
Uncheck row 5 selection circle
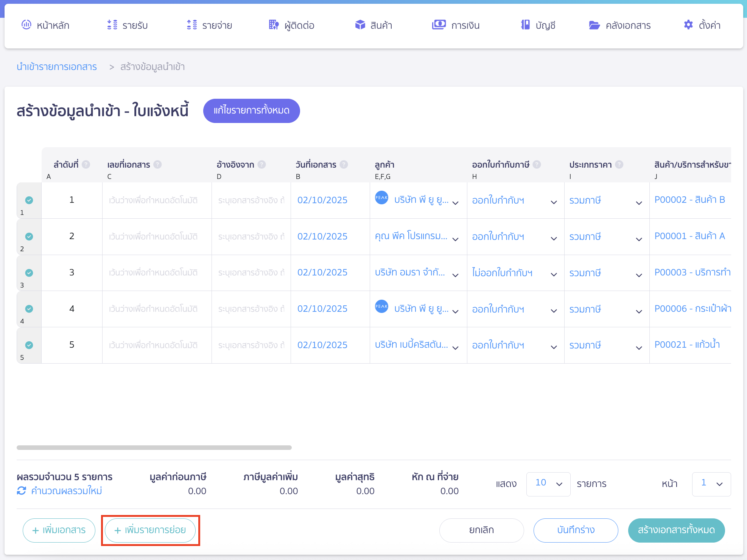click(29, 345)
